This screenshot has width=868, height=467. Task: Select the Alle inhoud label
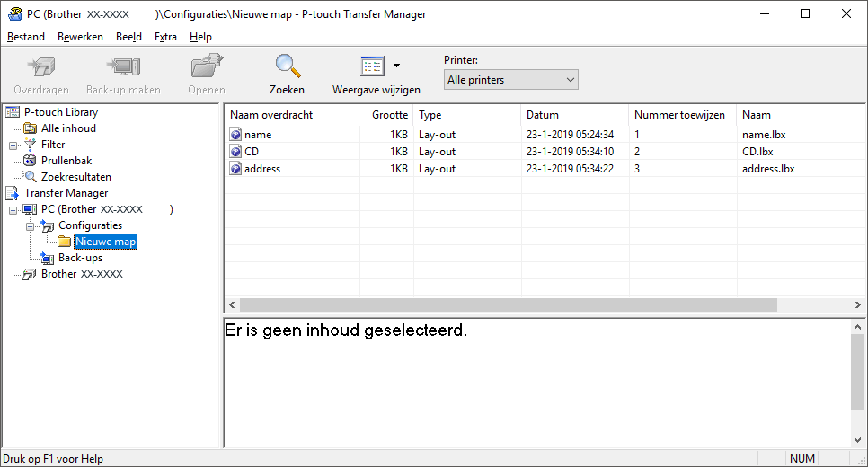[68, 128]
